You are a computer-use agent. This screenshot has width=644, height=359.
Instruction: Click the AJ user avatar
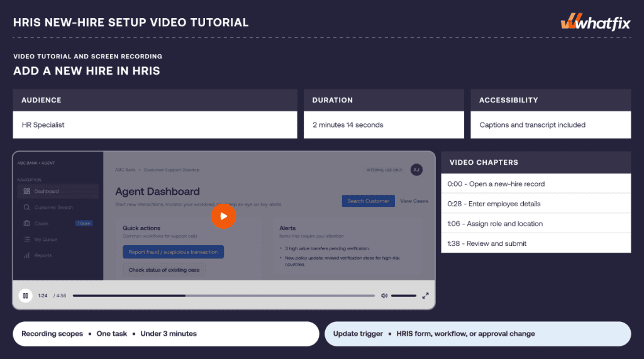(416, 170)
